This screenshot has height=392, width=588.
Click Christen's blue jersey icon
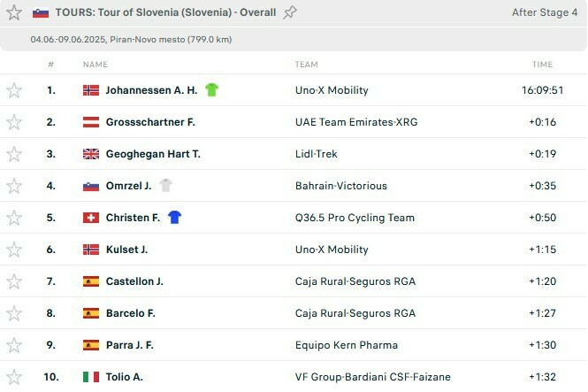point(175,218)
